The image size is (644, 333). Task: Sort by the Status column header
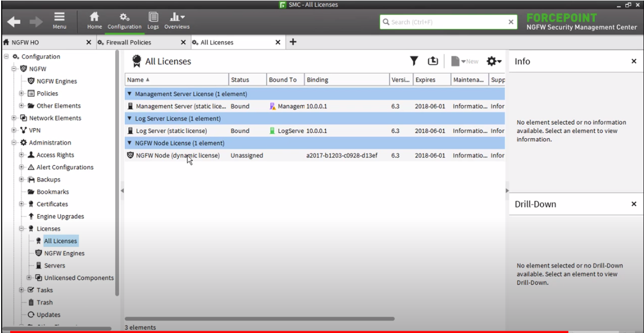[x=247, y=80]
